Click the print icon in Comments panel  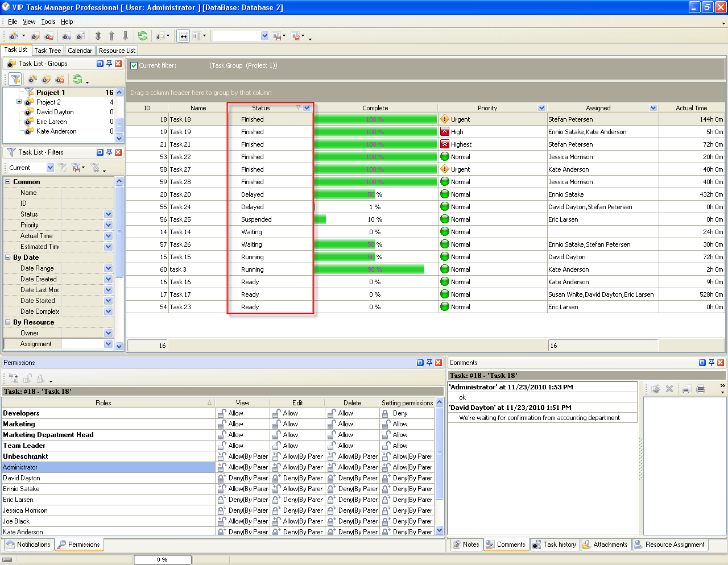point(701,389)
